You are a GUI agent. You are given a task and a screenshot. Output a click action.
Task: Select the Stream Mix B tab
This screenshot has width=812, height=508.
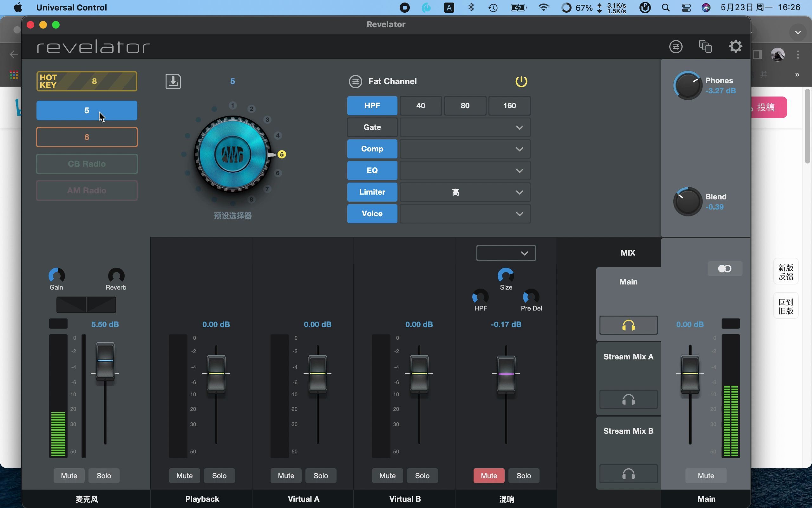tap(628, 431)
